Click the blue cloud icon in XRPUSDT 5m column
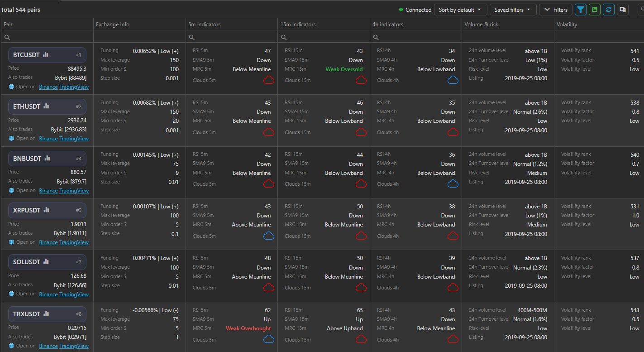 click(x=269, y=236)
